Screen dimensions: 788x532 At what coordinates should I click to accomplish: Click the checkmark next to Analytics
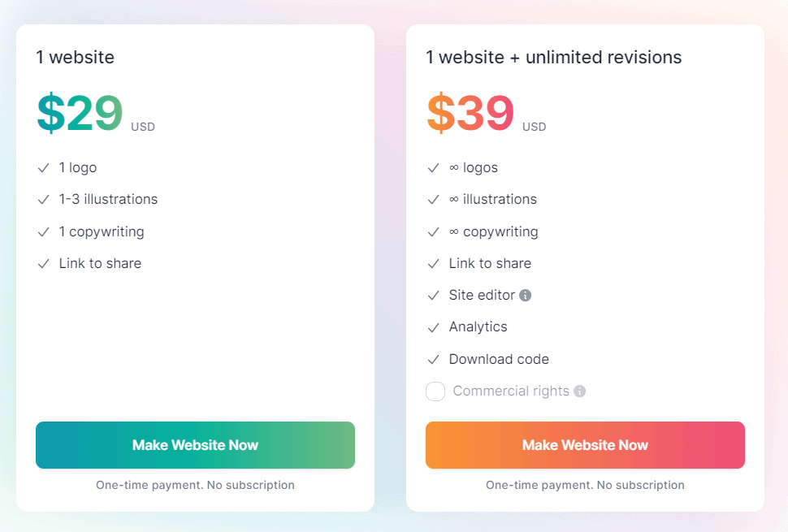tap(434, 327)
